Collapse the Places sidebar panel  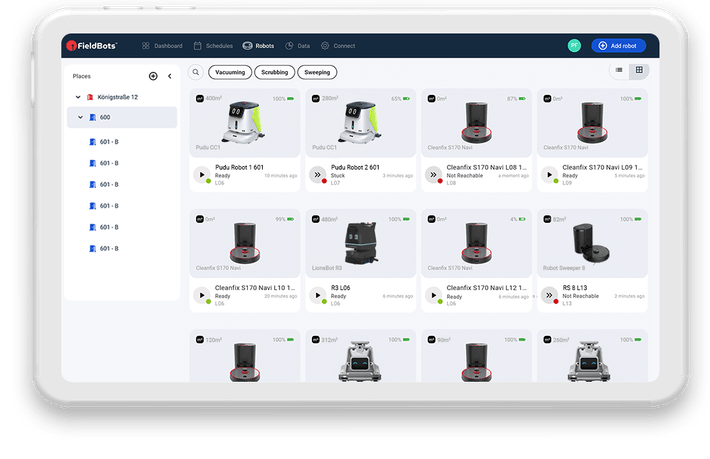point(169,76)
